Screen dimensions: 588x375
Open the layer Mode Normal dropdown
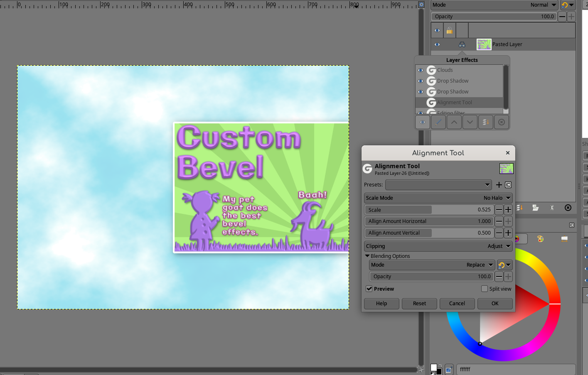(x=495, y=5)
